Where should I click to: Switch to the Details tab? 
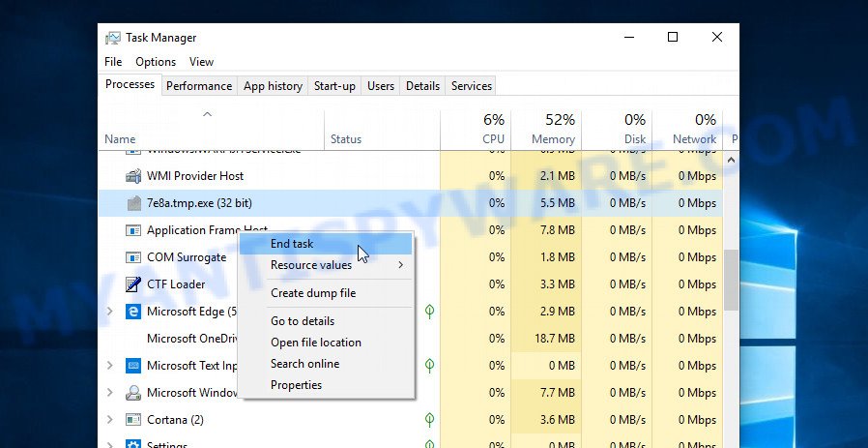423,86
